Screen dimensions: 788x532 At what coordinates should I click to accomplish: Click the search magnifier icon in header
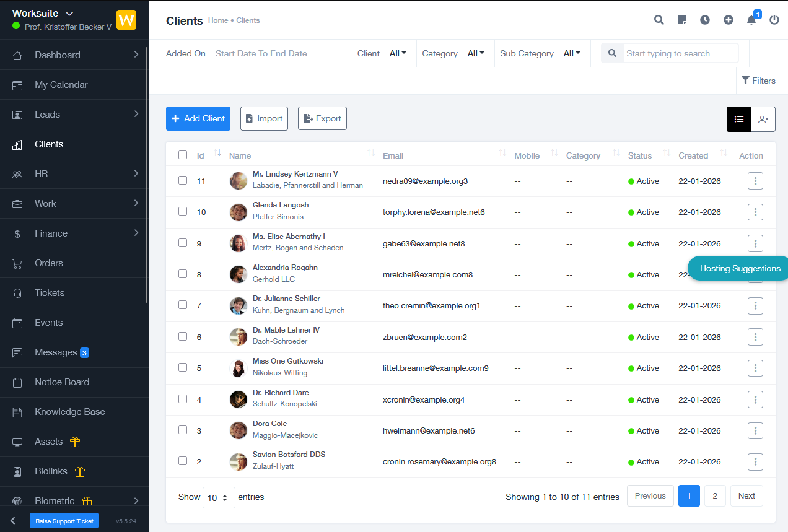click(659, 20)
